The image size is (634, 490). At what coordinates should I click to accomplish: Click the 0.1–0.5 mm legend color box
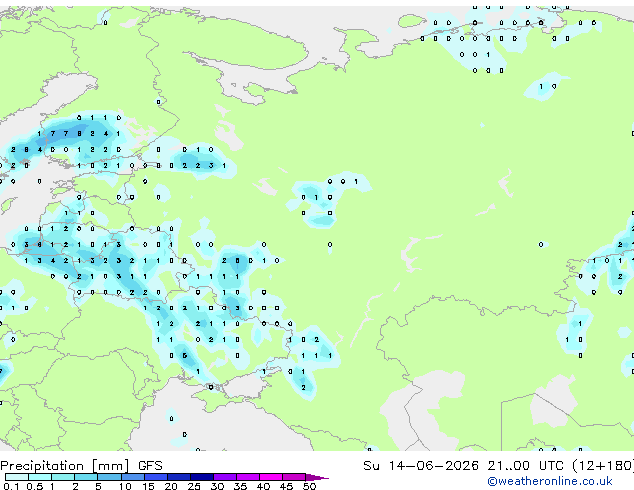(x=17, y=477)
